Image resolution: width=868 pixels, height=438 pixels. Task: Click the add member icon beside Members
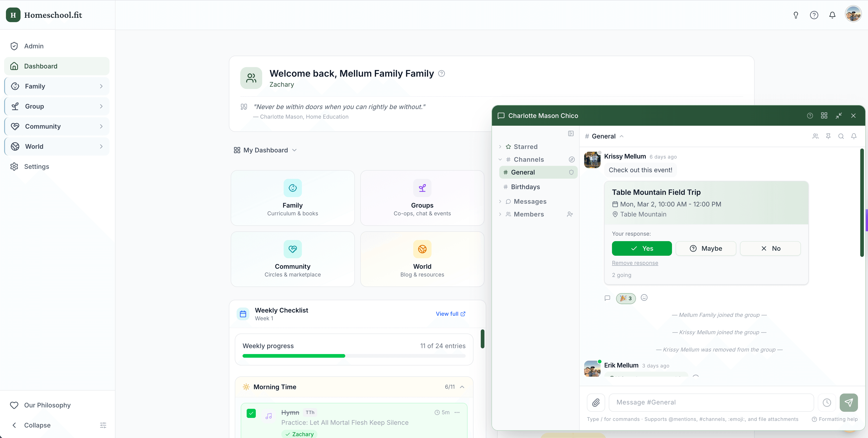pyautogui.click(x=570, y=214)
